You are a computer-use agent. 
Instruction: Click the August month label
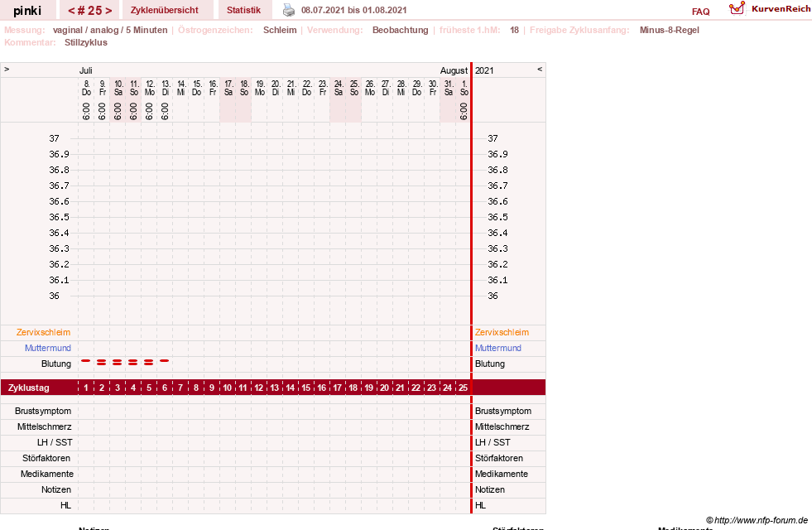[454, 70]
